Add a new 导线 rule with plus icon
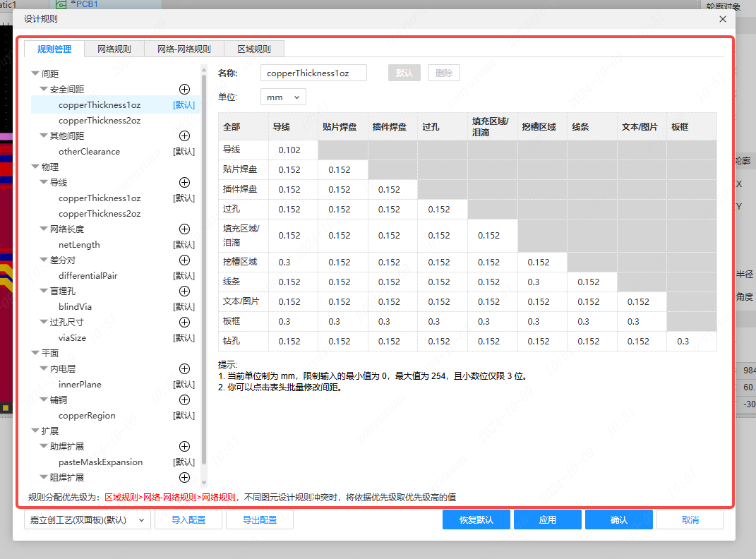 point(184,182)
